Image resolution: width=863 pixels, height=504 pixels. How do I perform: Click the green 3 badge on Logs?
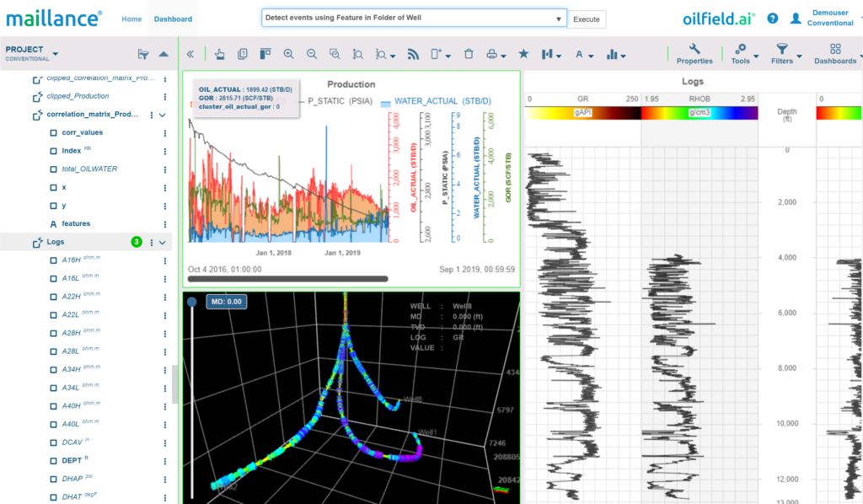point(137,242)
